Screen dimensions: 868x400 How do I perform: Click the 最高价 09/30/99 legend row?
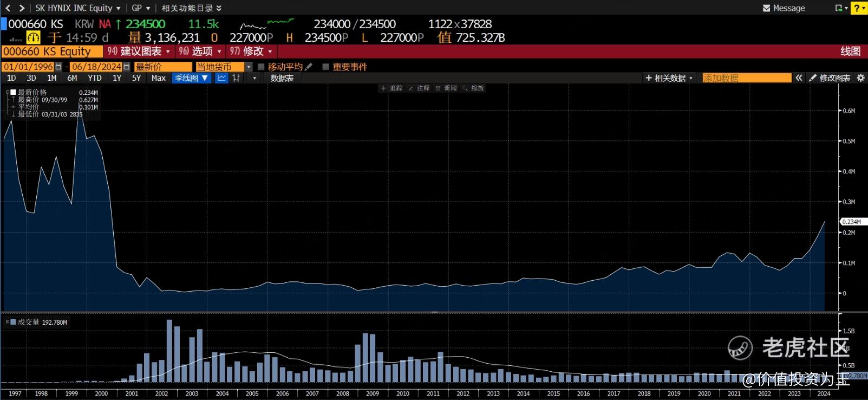click(55, 100)
